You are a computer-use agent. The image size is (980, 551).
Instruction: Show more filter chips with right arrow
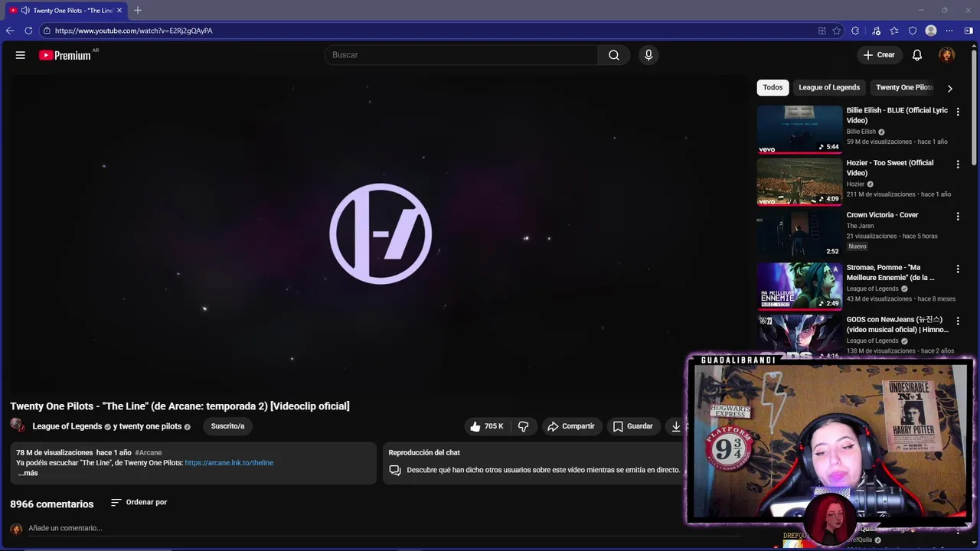[949, 88]
